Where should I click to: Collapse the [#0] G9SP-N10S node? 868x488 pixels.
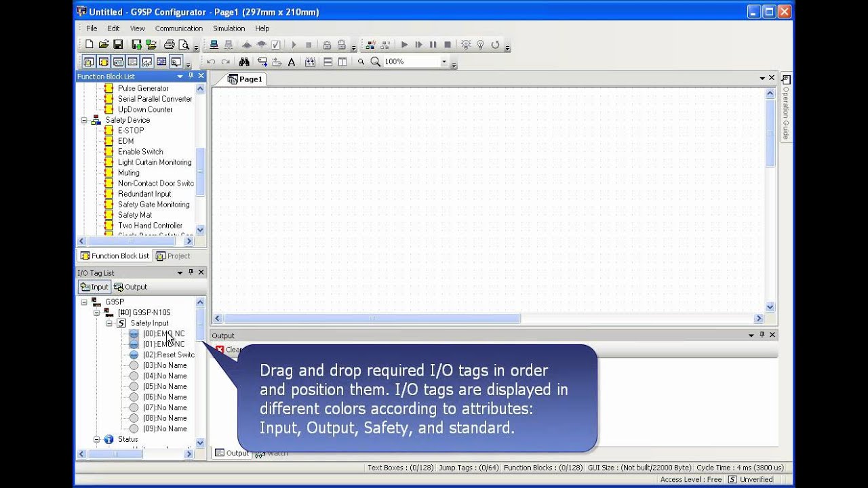tap(96, 312)
